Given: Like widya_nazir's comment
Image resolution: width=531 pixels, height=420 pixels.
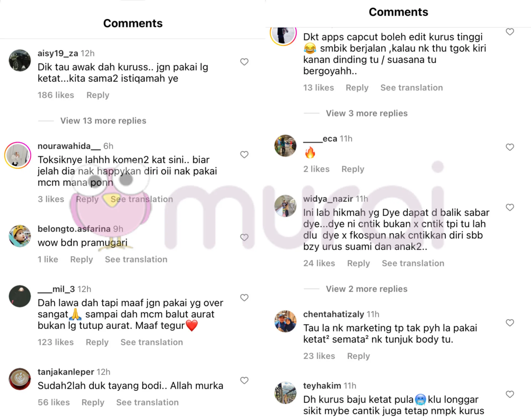Looking at the screenshot, I should point(510,207).
